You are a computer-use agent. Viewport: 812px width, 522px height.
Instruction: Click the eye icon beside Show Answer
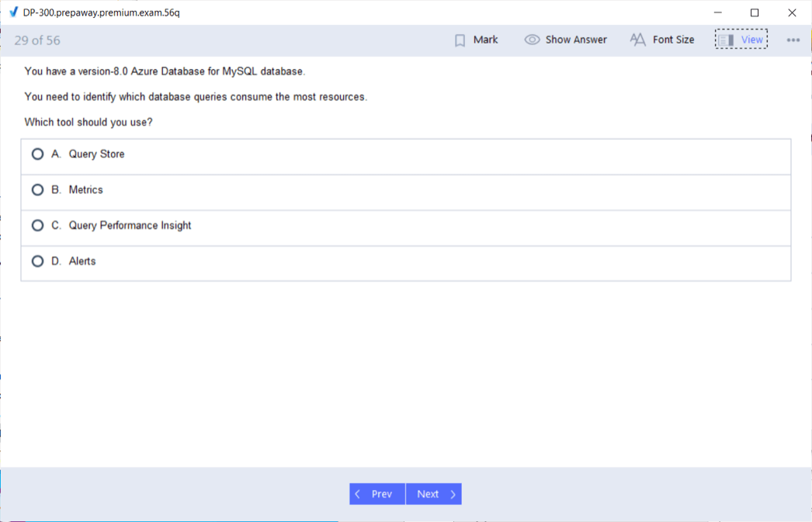(532, 40)
